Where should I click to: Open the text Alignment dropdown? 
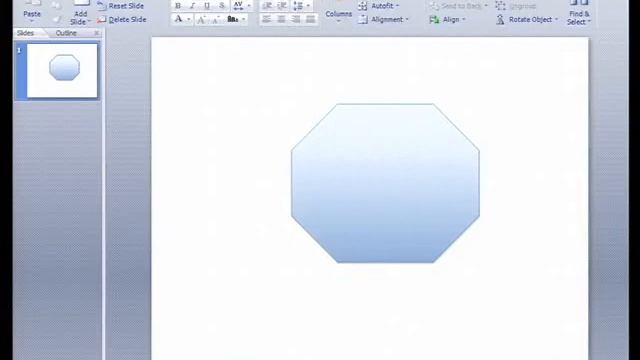(x=389, y=20)
